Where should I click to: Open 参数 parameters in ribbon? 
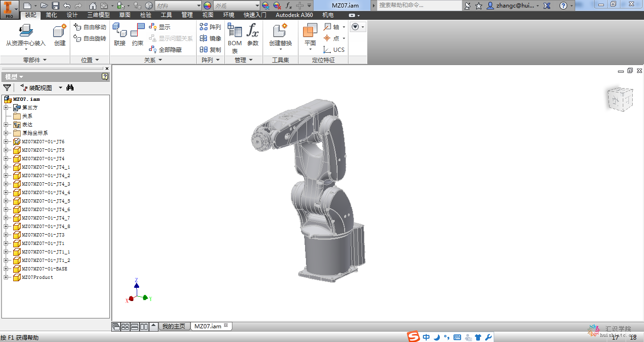click(x=253, y=35)
